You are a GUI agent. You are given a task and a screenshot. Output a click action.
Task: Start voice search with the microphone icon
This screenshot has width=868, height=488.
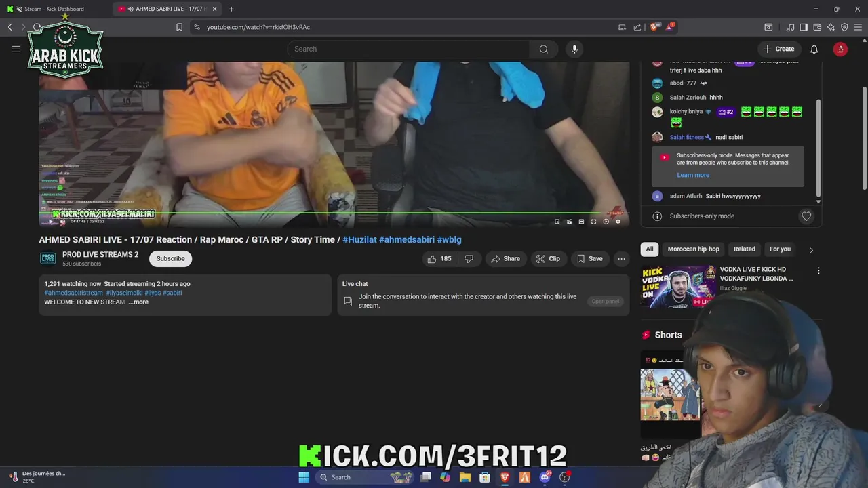click(574, 49)
